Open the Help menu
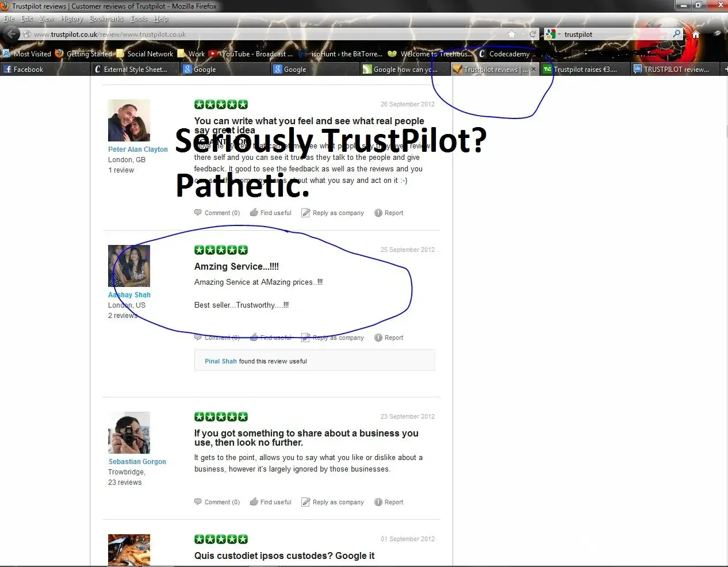This screenshot has height=567, width=728. (x=161, y=18)
